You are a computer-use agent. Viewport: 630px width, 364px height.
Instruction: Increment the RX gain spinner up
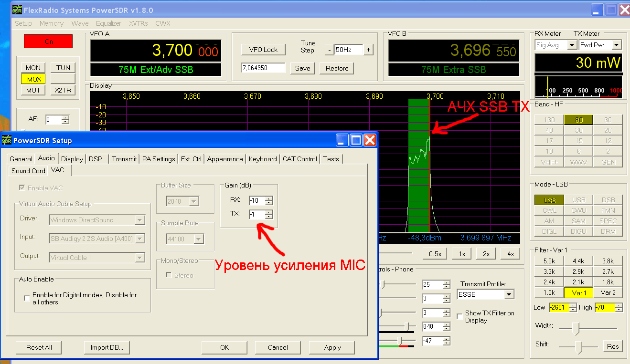[269, 198]
